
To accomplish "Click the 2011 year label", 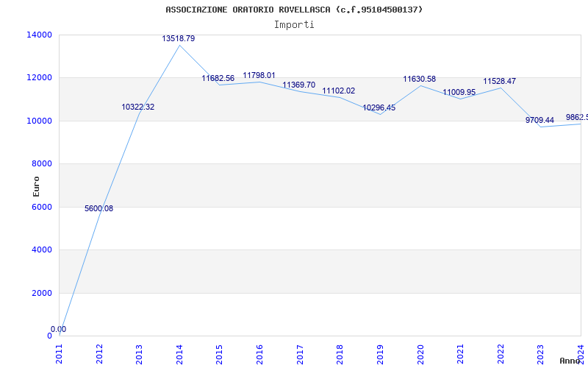I will (x=60, y=354).
